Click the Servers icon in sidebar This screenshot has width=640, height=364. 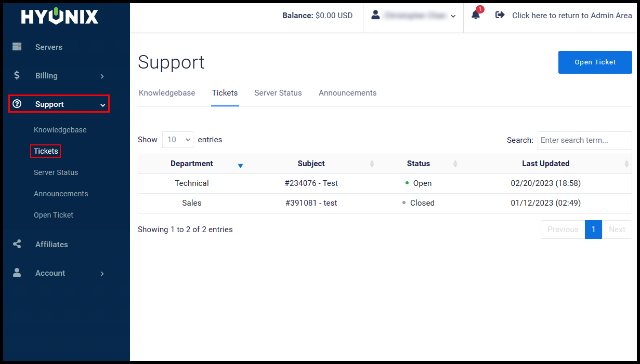tap(17, 47)
